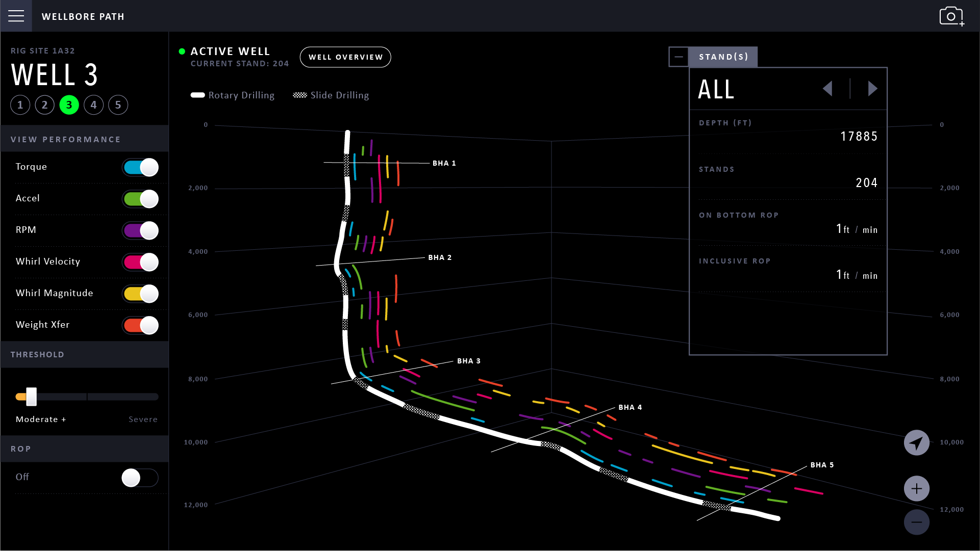Viewport: 980px width, 551px height.
Task: Zoom in using the plus icon
Action: pos(917,488)
